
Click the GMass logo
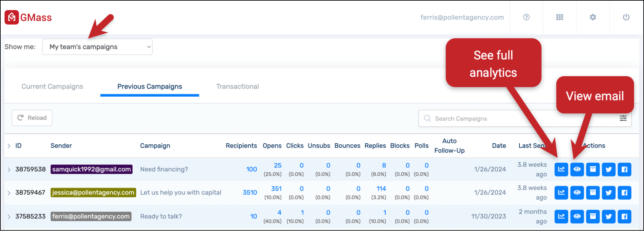click(x=28, y=17)
